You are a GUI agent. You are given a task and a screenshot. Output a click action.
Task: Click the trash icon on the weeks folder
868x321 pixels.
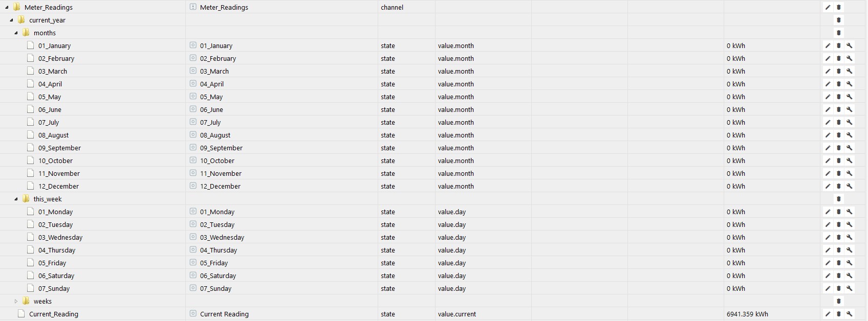click(x=838, y=301)
